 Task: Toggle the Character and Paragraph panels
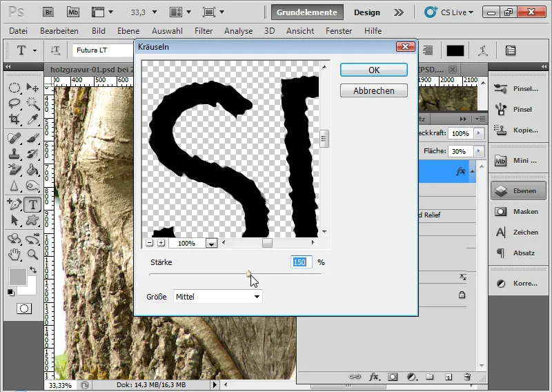click(x=511, y=51)
